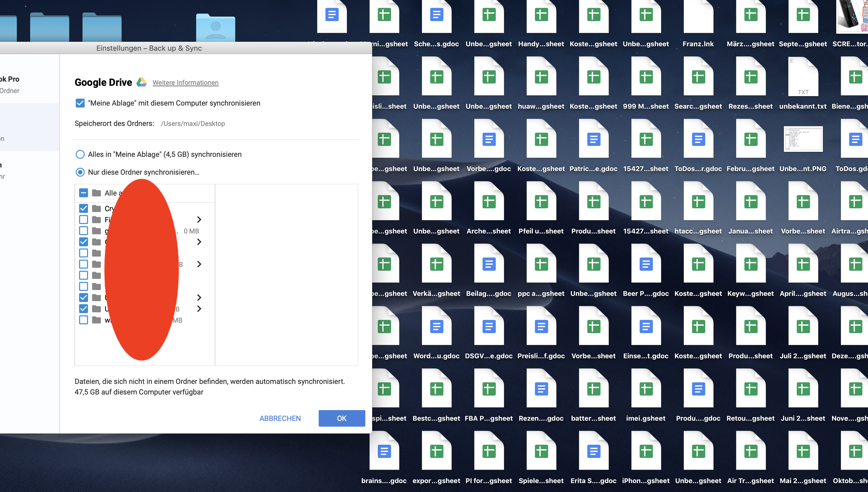Open the Beer P....gdoc document icon
This screenshot has height=492, width=868.
click(x=646, y=264)
